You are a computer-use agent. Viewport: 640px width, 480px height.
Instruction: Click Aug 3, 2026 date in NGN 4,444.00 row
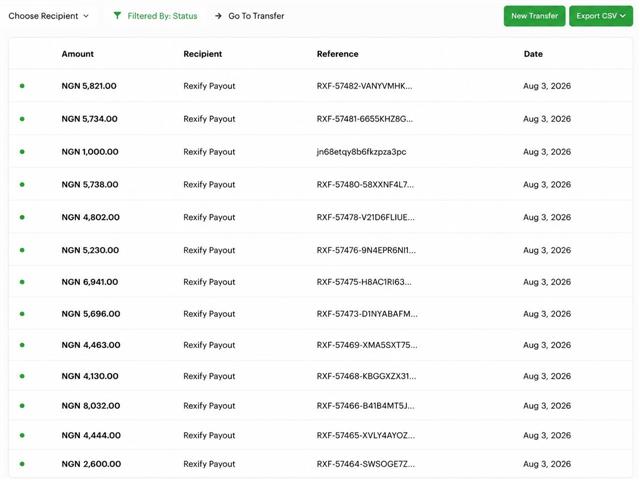(x=547, y=436)
